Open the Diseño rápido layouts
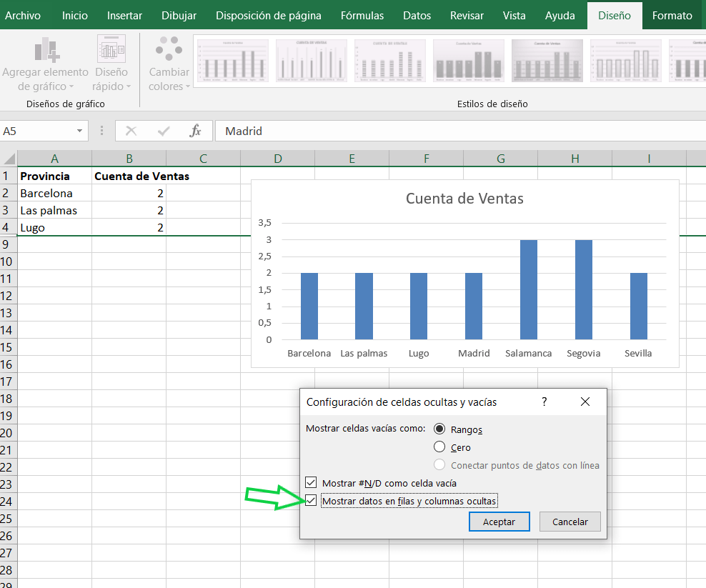This screenshot has height=588, width=706. (111, 64)
